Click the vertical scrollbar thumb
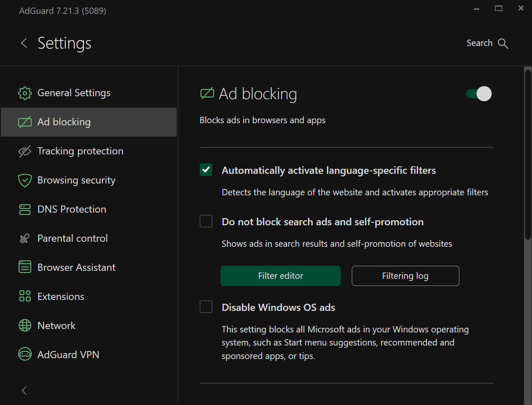The width and height of the screenshot is (532, 405). click(528, 154)
